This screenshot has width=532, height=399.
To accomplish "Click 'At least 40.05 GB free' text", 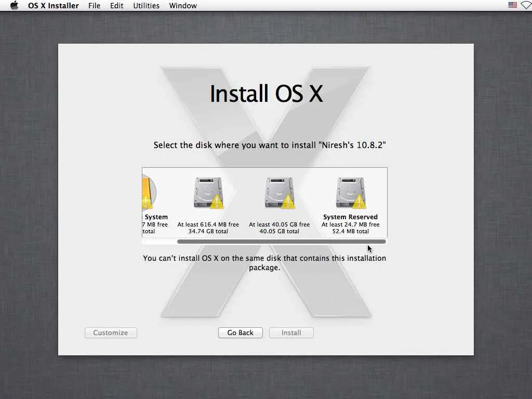I will (x=279, y=224).
